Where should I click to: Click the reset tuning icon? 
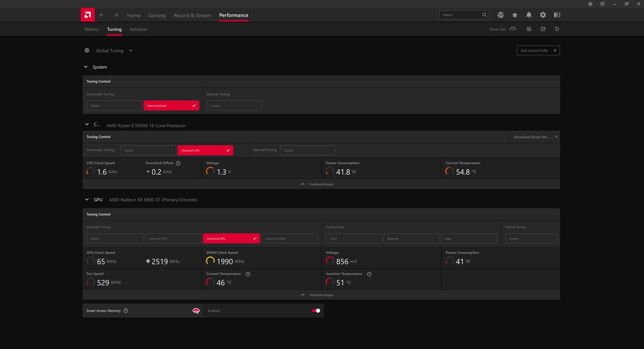point(557,29)
